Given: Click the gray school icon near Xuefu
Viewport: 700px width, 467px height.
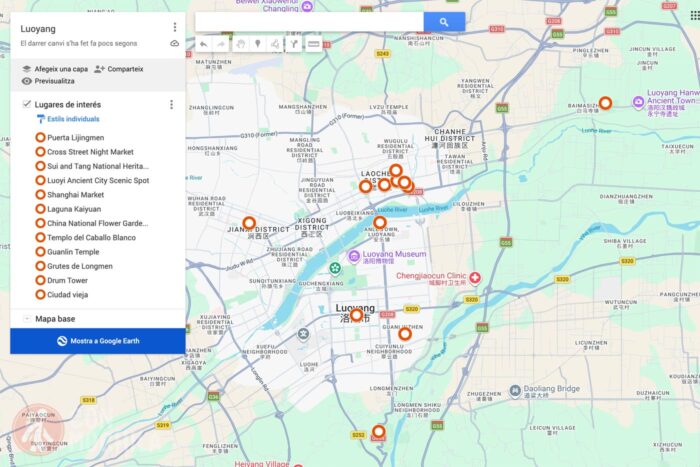Looking at the screenshot, I should [x=304, y=334].
